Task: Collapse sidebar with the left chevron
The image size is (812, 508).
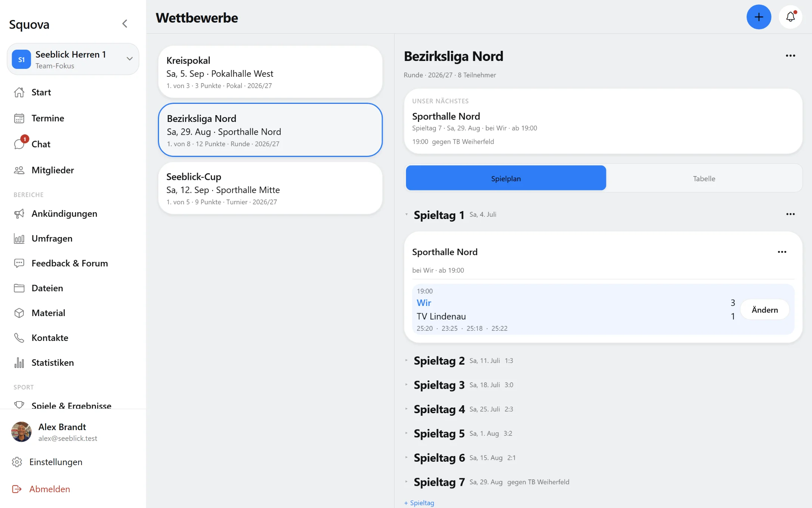Action: coord(125,24)
